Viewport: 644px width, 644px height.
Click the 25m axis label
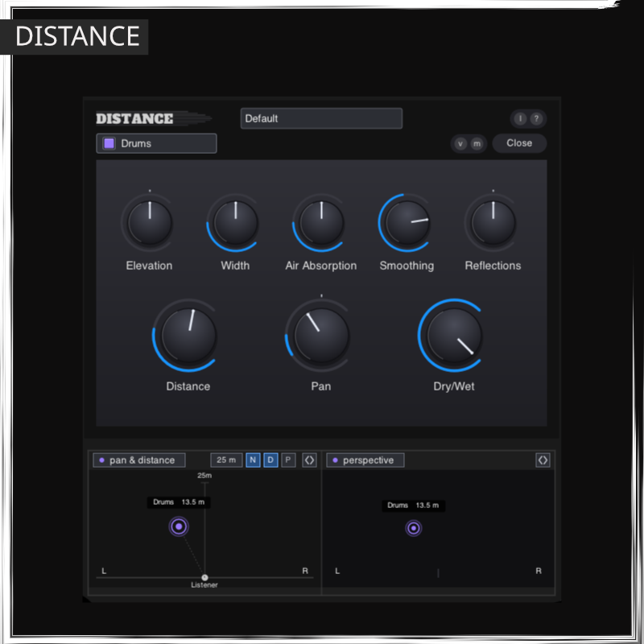(204, 476)
